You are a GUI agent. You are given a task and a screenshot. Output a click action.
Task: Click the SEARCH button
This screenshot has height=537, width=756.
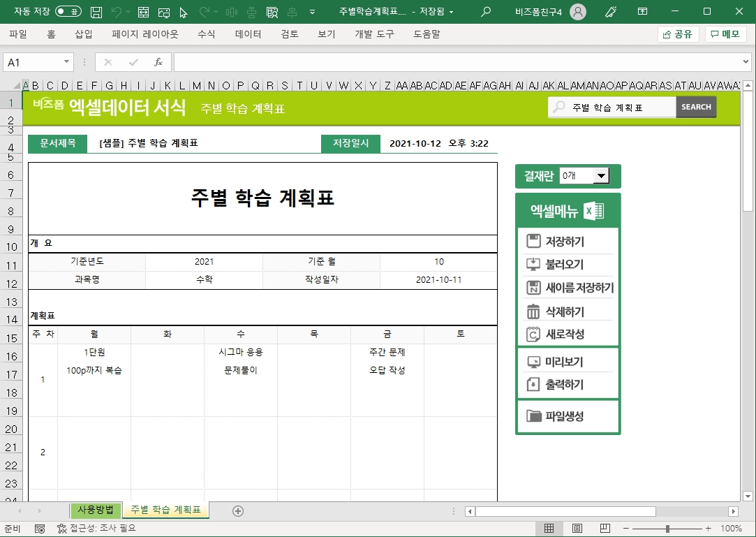(695, 107)
